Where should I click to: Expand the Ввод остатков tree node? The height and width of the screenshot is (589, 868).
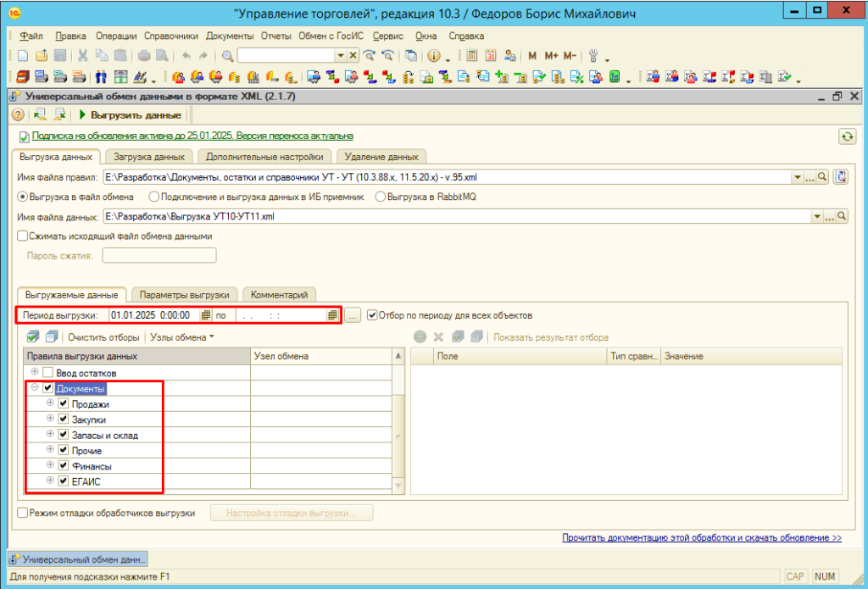tap(35, 371)
